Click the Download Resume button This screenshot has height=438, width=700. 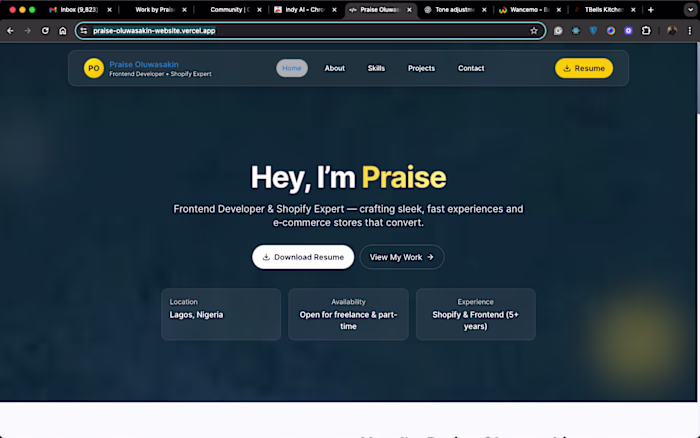(x=303, y=257)
